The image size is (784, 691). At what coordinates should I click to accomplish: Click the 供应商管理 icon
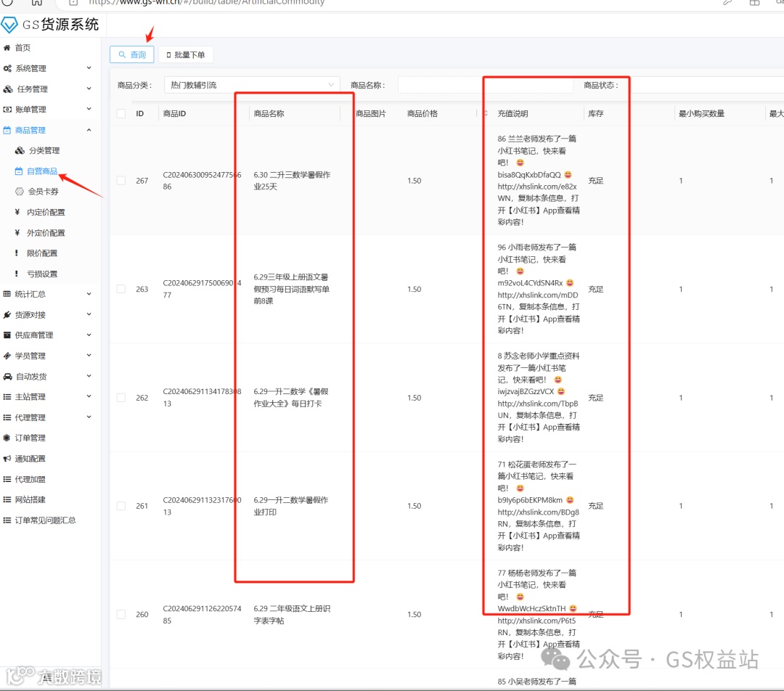(x=7, y=335)
